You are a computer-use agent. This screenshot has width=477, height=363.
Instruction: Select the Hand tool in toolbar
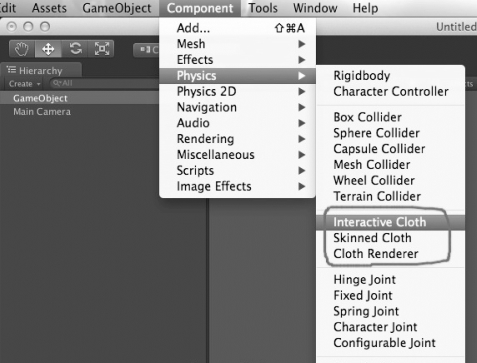[x=22, y=49]
